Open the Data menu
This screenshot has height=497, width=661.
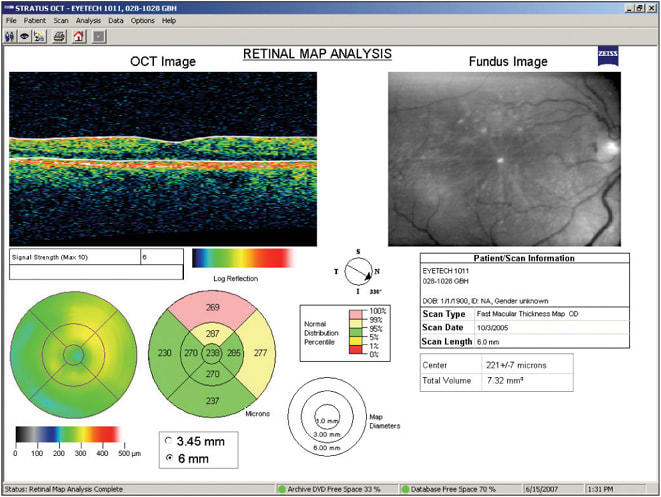(x=116, y=20)
